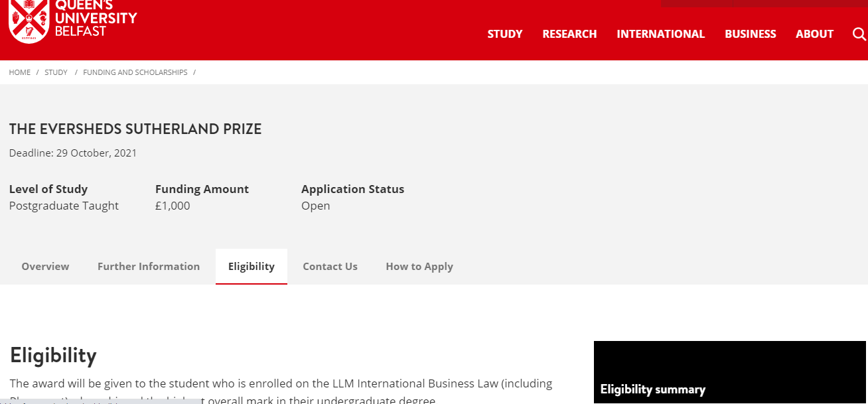Screen dimensions: 868x404
Task: Open the International menu
Action: (x=660, y=34)
